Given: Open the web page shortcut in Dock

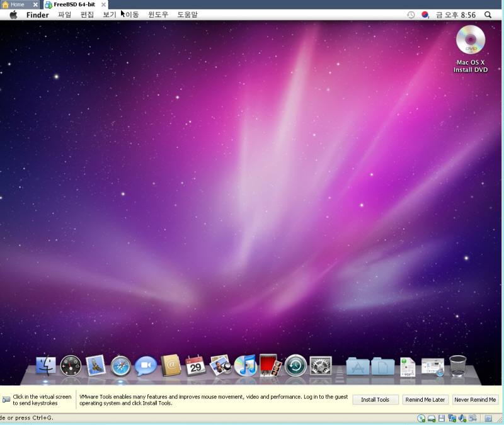Looking at the screenshot, I should (433, 367).
